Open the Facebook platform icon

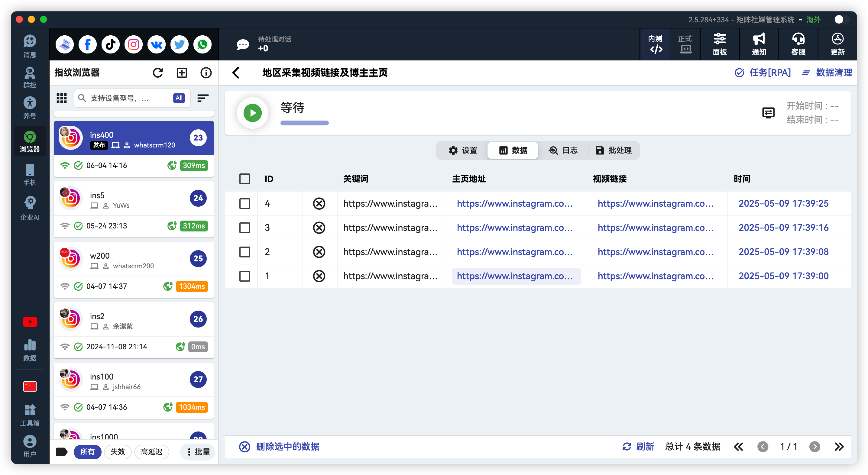tap(87, 44)
